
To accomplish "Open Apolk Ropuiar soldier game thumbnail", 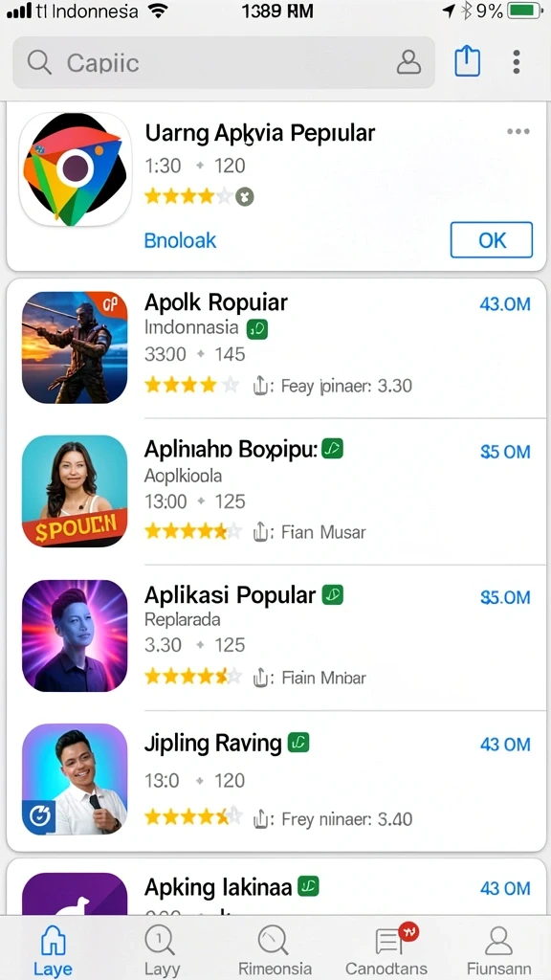I will (x=75, y=347).
